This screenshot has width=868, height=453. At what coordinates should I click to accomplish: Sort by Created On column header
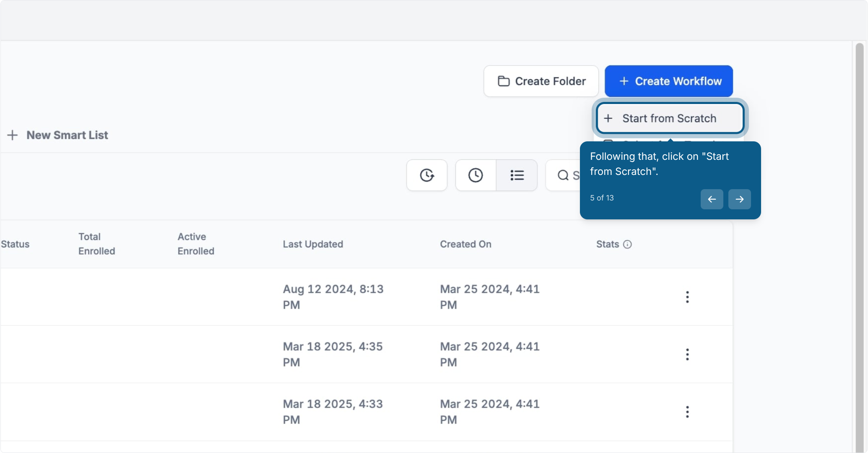(x=465, y=244)
